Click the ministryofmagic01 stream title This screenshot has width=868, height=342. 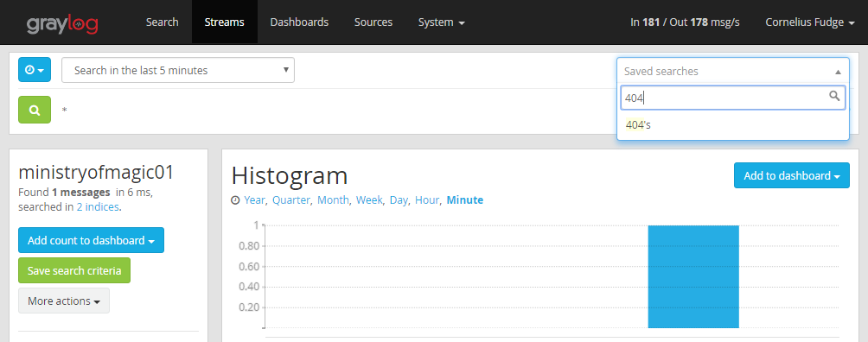point(96,173)
